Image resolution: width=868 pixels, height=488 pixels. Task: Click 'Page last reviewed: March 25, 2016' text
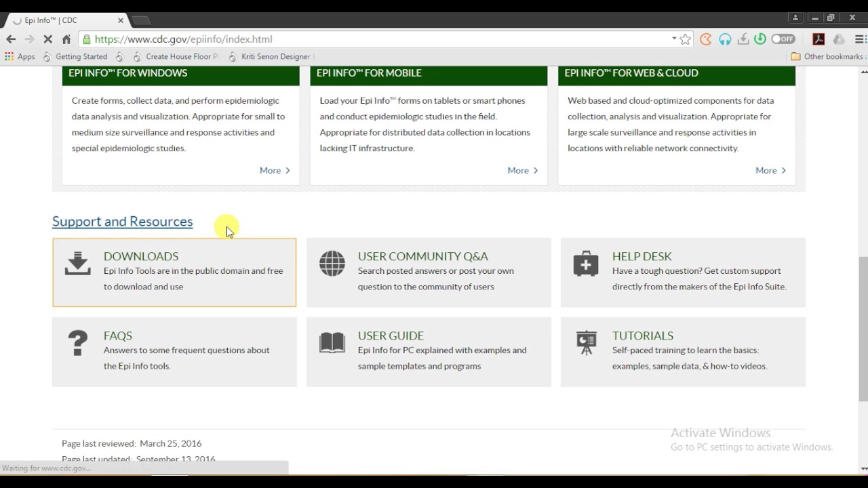tap(132, 443)
